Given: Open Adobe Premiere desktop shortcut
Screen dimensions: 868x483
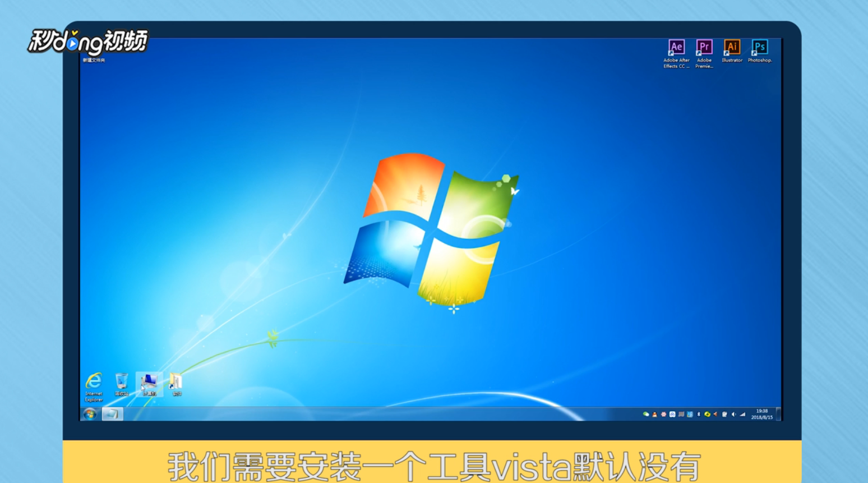Looking at the screenshot, I should point(704,54).
